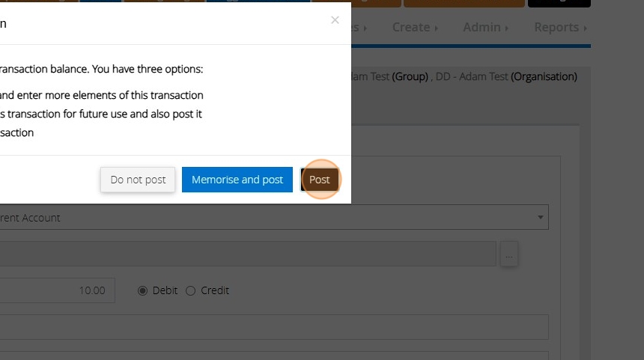The image size is (644, 360).
Task: Click the Admin menu arrow
Action: (507, 28)
